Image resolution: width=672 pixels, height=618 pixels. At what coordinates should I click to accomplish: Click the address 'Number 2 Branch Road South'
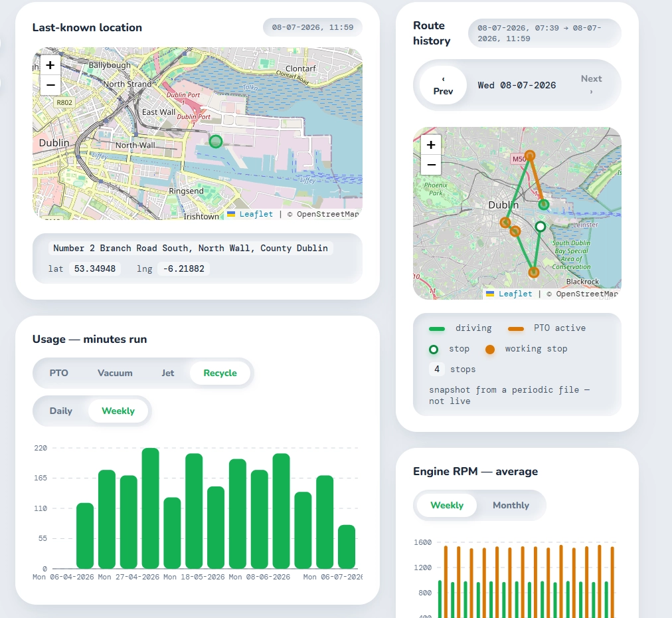click(x=191, y=248)
